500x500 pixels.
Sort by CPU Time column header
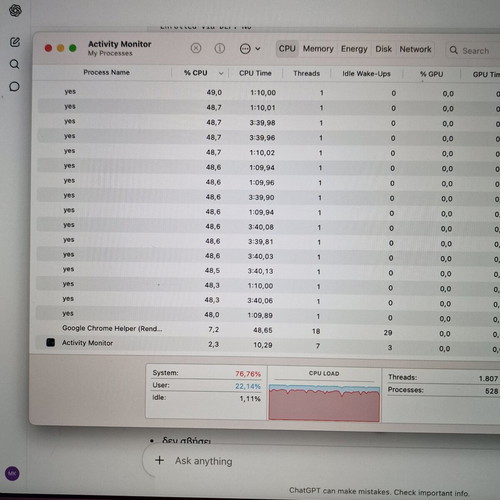[x=255, y=73]
